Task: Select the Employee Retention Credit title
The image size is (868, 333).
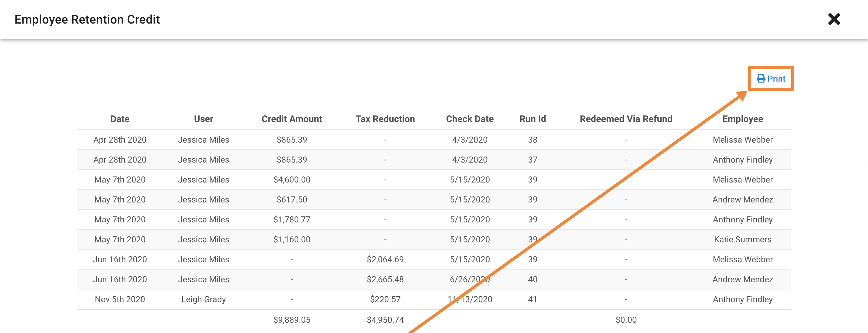Action: point(87,20)
